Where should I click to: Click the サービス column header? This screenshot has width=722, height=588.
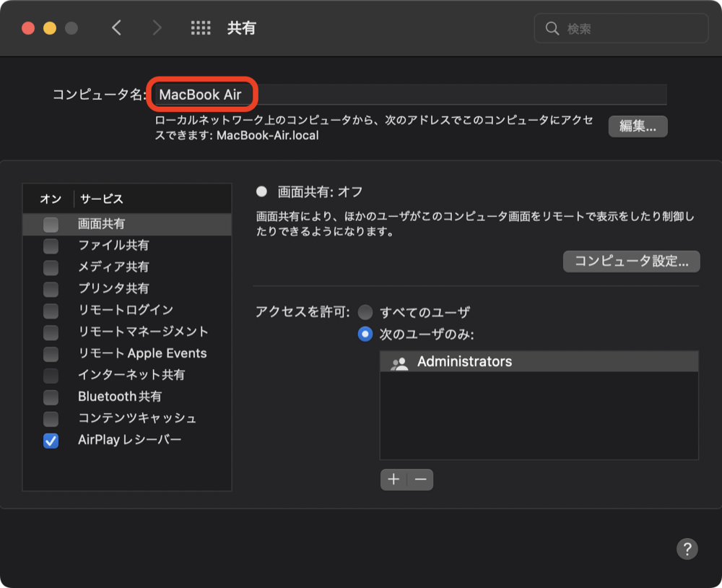[102, 199]
